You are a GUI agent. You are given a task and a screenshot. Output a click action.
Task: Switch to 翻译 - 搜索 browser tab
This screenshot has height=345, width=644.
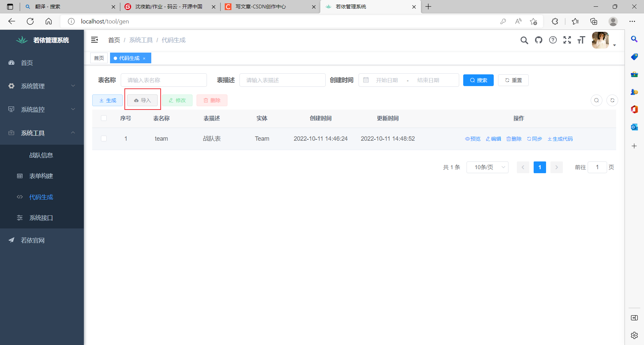[70, 7]
